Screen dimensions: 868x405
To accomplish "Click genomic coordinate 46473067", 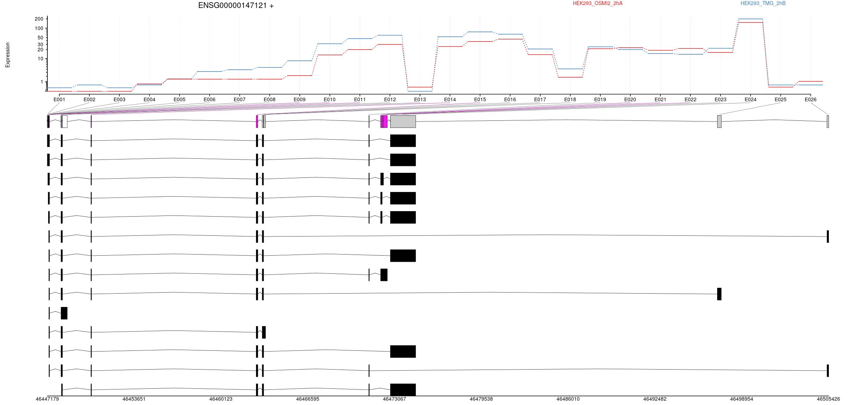I will click(395, 399).
